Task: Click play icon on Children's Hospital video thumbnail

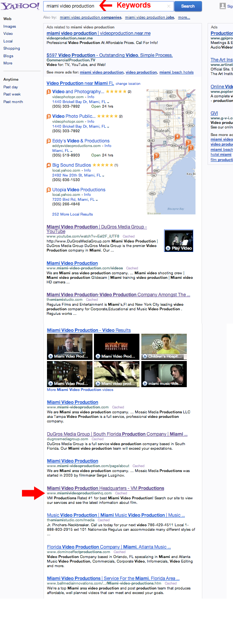Action: pyautogui.click(x=145, y=356)
